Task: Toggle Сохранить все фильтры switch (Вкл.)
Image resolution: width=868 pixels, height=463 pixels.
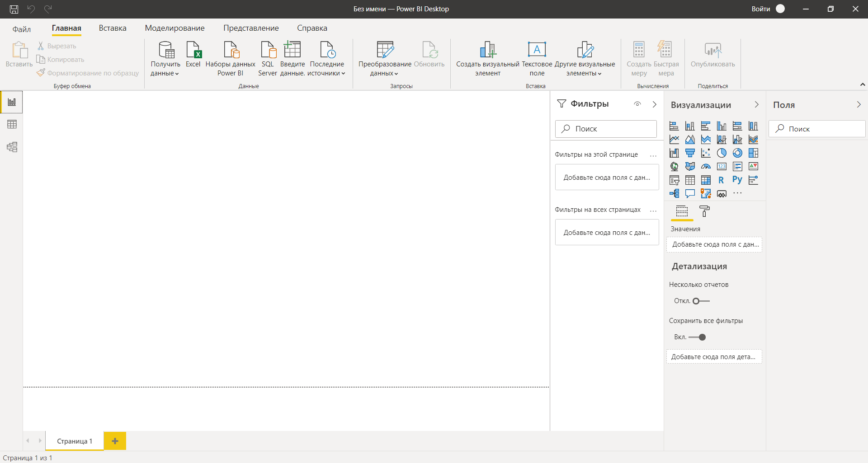Action: tap(697, 337)
